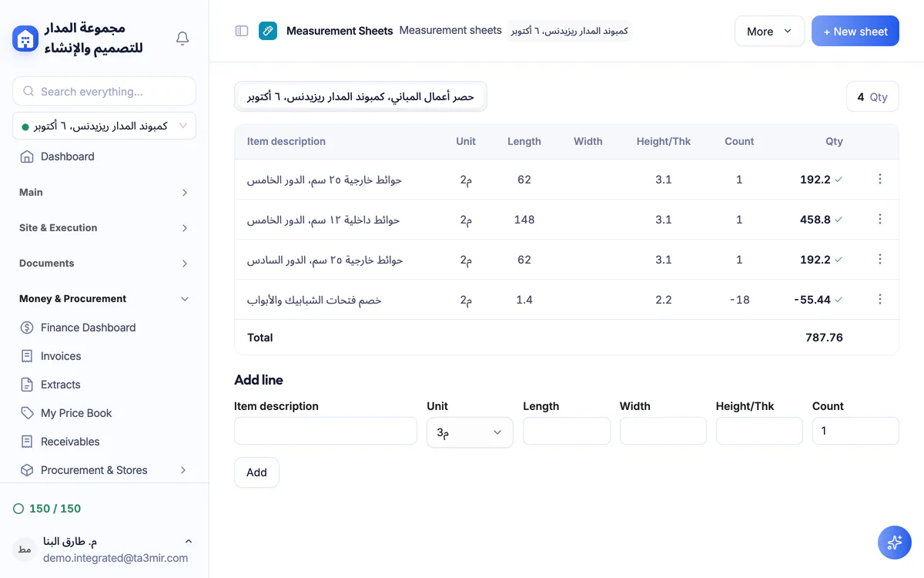The width and height of the screenshot is (924, 578).
Task: Open the project selector dropdown
Action: point(104,126)
